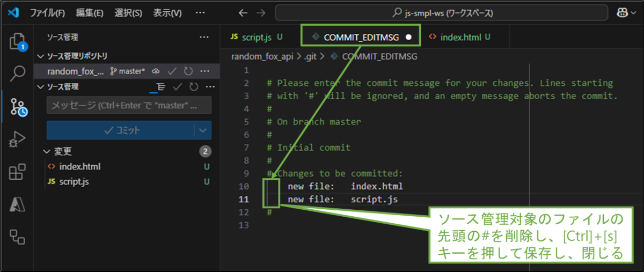
Task: Open the Extensions view
Action: [x=18, y=172]
